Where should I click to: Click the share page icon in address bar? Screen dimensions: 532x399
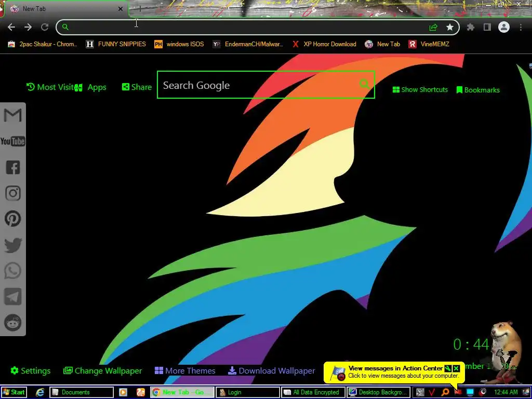433,27
